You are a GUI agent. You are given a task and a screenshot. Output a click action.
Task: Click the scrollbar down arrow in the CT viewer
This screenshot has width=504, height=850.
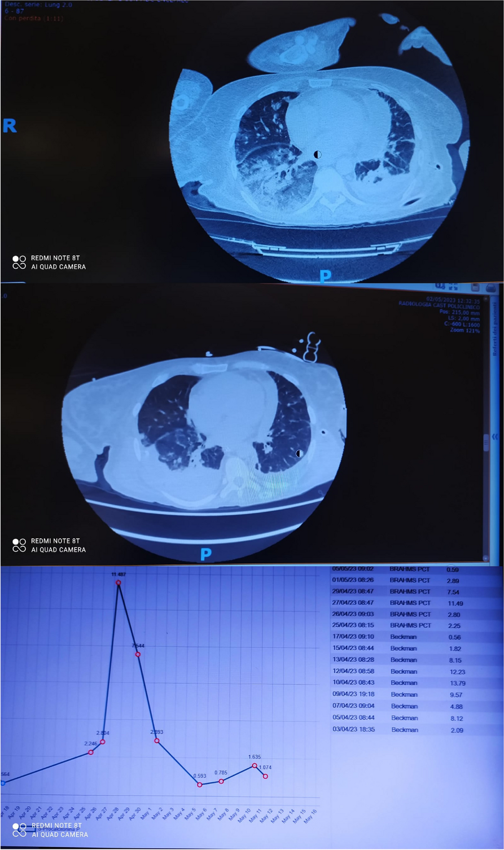[x=485, y=558]
